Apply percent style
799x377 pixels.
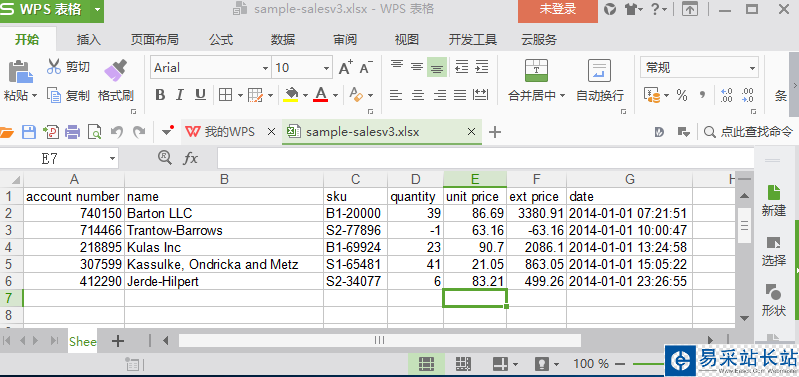coord(682,95)
